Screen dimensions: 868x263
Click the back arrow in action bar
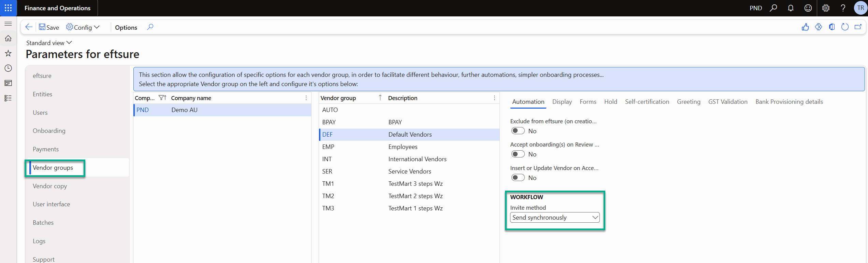tap(29, 27)
